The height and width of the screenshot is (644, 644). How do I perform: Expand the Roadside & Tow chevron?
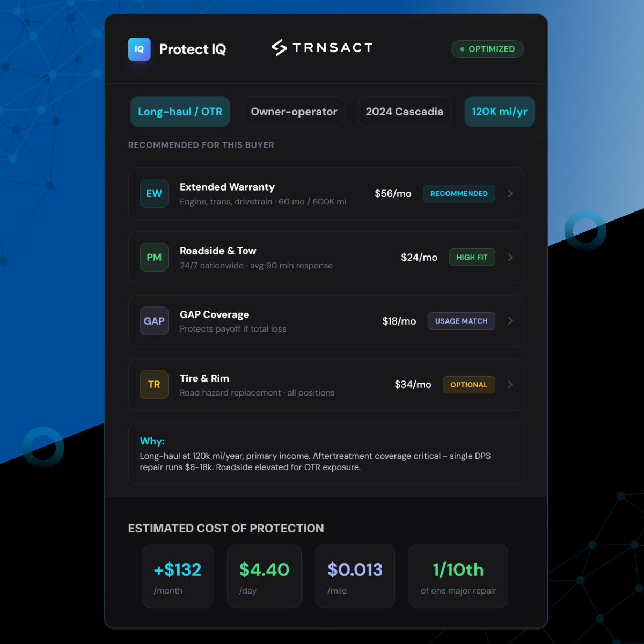tap(510, 258)
